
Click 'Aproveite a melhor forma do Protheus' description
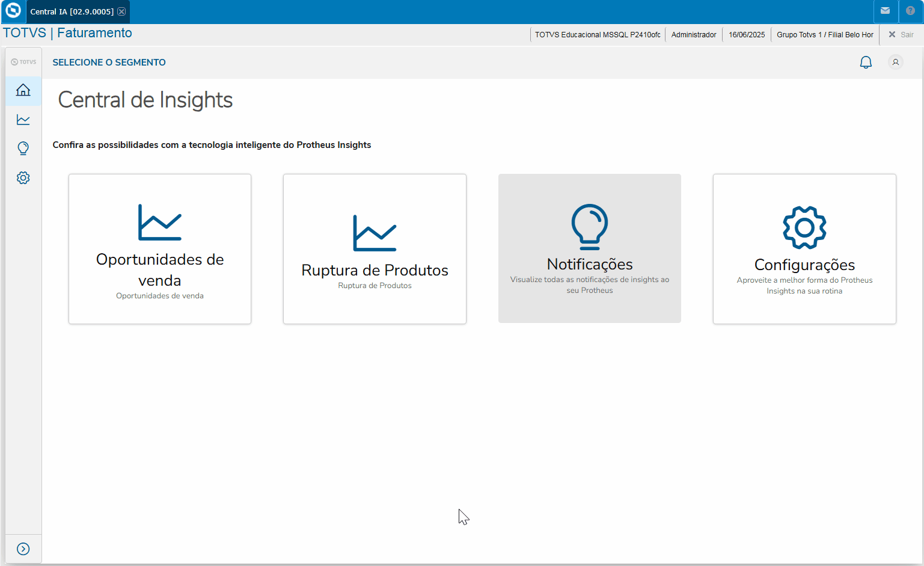click(x=804, y=286)
